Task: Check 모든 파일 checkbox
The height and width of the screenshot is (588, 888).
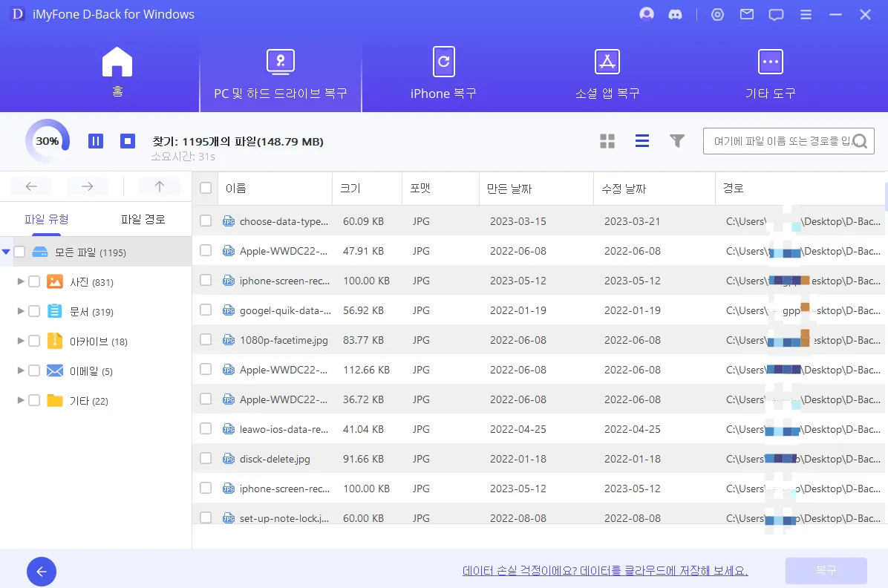Action: (x=20, y=252)
